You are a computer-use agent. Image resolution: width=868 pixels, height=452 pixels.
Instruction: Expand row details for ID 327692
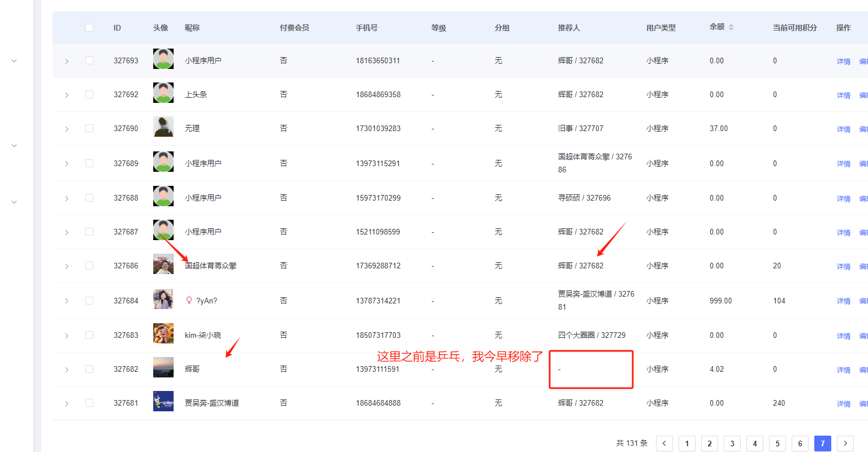coord(67,95)
